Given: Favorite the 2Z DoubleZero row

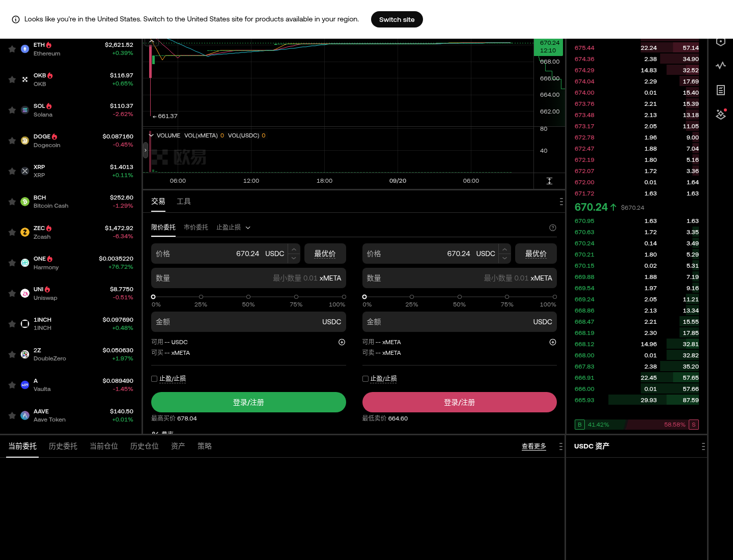Looking at the screenshot, I should tap(12, 354).
